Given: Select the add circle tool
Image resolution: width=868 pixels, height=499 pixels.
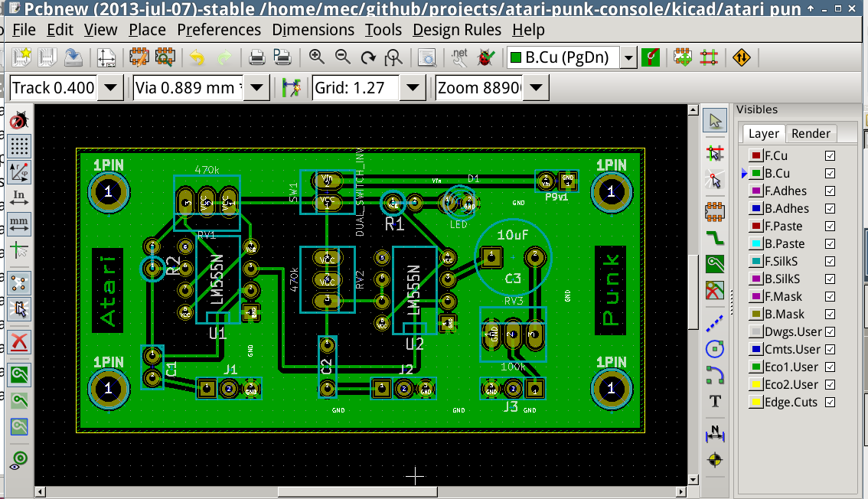Looking at the screenshot, I should tap(715, 348).
